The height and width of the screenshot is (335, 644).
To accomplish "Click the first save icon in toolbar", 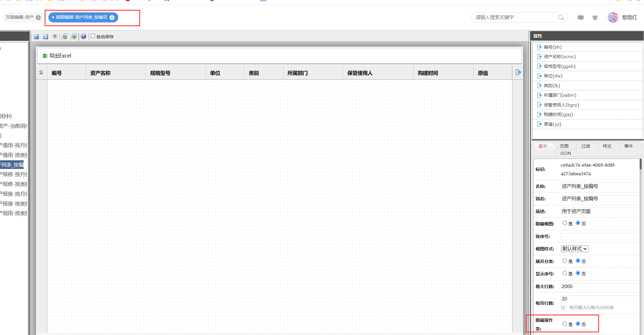I will pyautogui.click(x=36, y=37).
